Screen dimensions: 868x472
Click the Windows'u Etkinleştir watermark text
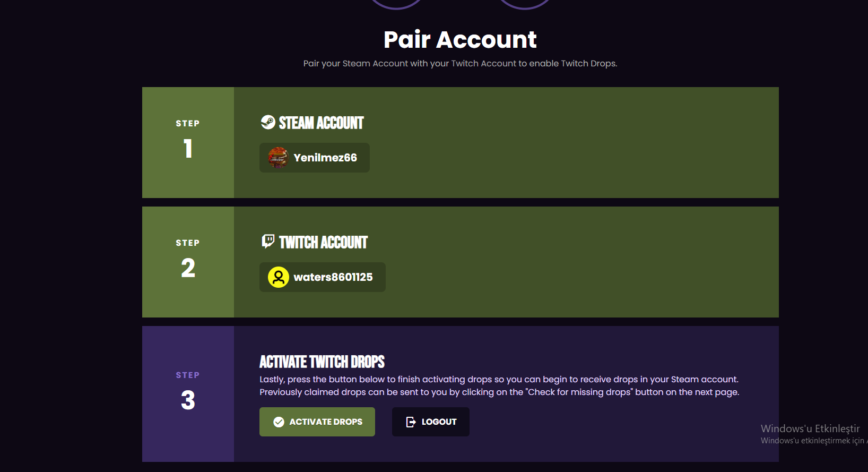[810, 428]
